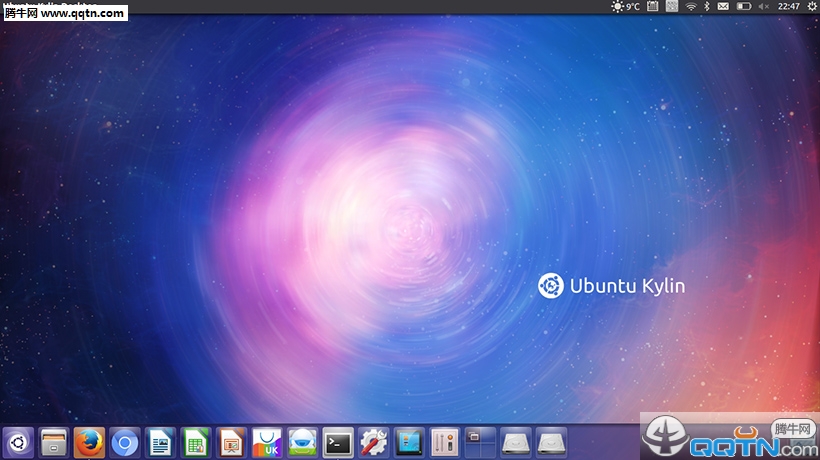The height and width of the screenshot is (460, 820).
Task: Open LibreOffice Calc spreadsheet
Action: [196, 443]
